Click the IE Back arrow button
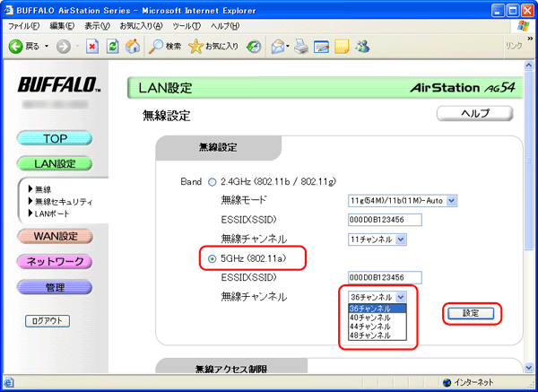The height and width of the screenshot is (392, 538). pyautogui.click(x=18, y=46)
